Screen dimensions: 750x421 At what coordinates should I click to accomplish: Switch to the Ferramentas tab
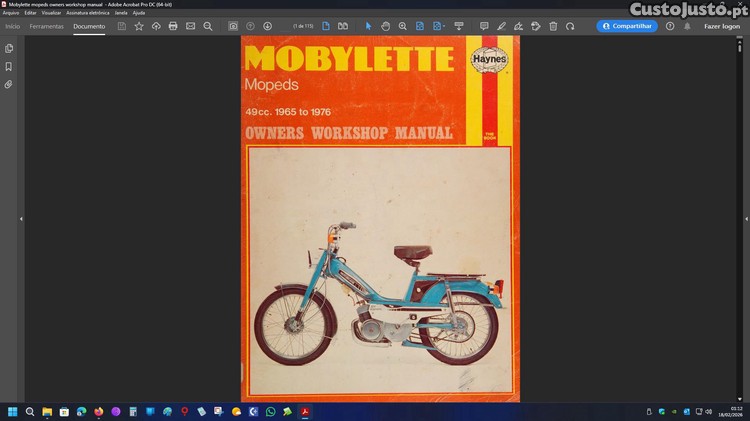click(46, 26)
